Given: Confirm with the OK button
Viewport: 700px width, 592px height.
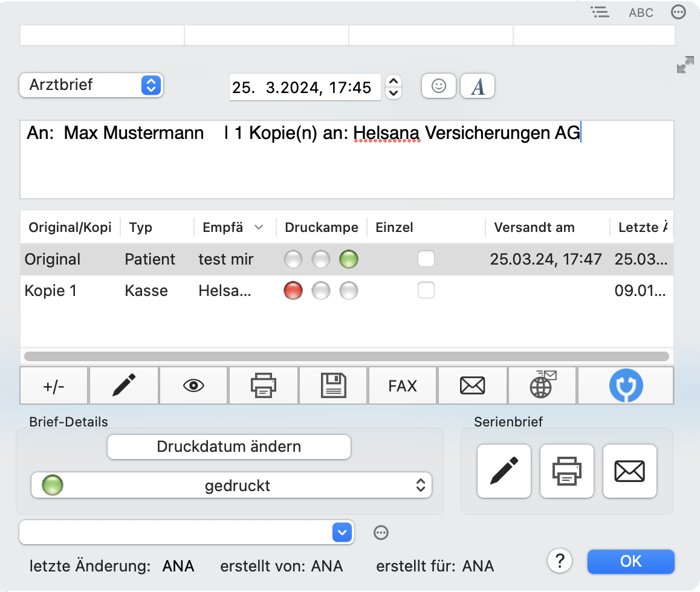Looking at the screenshot, I should tap(630, 561).
